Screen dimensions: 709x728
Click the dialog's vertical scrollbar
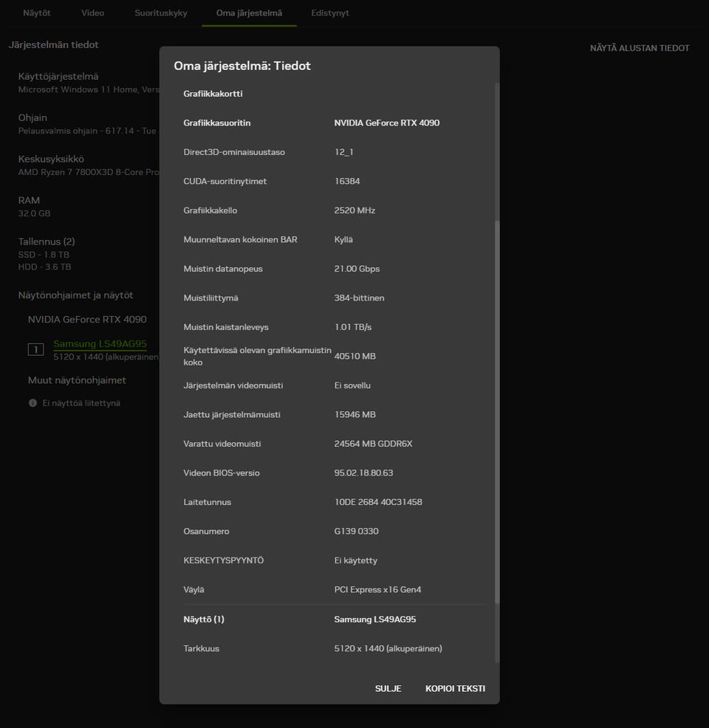[497, 412]
